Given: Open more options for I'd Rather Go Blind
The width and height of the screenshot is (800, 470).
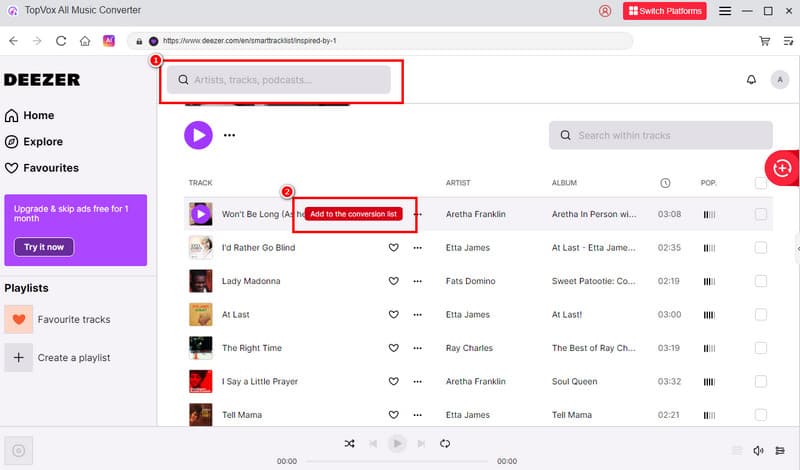Looking at the screenshot, I should (417, 248).
